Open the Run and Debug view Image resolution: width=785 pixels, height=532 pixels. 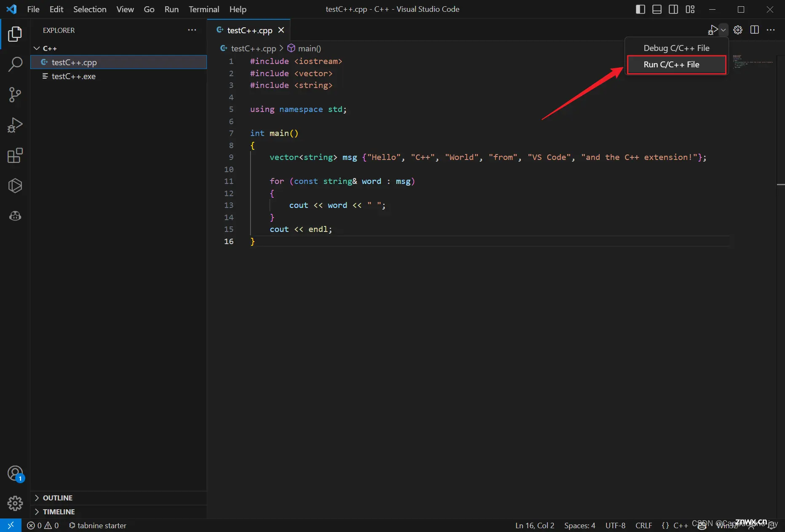[15, 125]
